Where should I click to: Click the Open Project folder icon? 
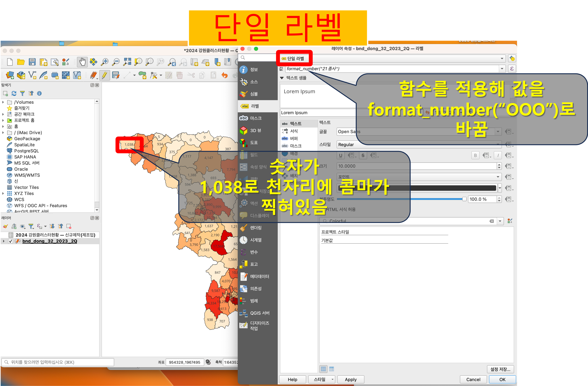point(21,62)
